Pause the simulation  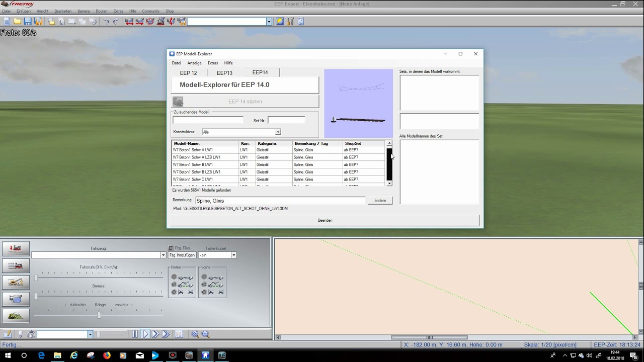pos(135,334)
